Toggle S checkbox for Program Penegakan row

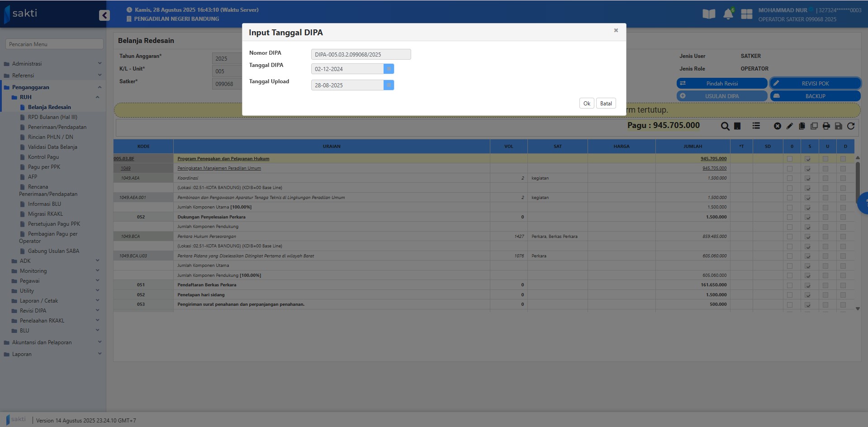[x=807, y=159]
